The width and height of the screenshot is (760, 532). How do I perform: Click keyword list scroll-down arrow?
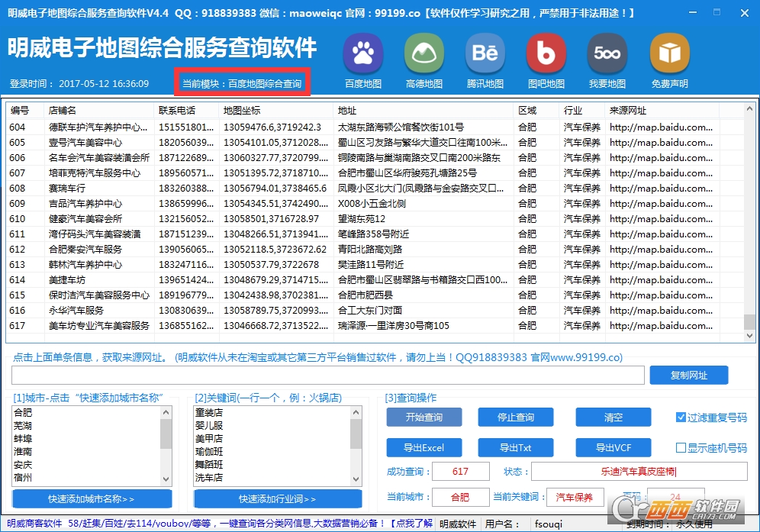[356, 479]
